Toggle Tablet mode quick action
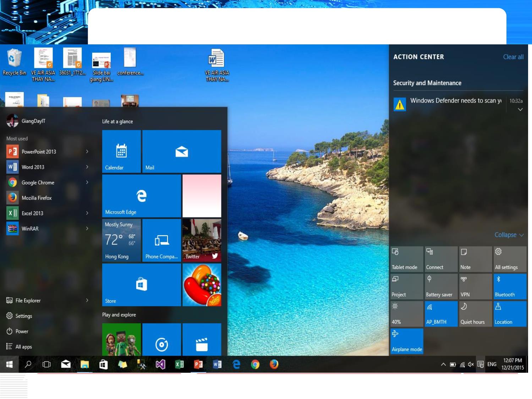The height and width of the screenshot is (399, 532). click(x=407, y=259)
